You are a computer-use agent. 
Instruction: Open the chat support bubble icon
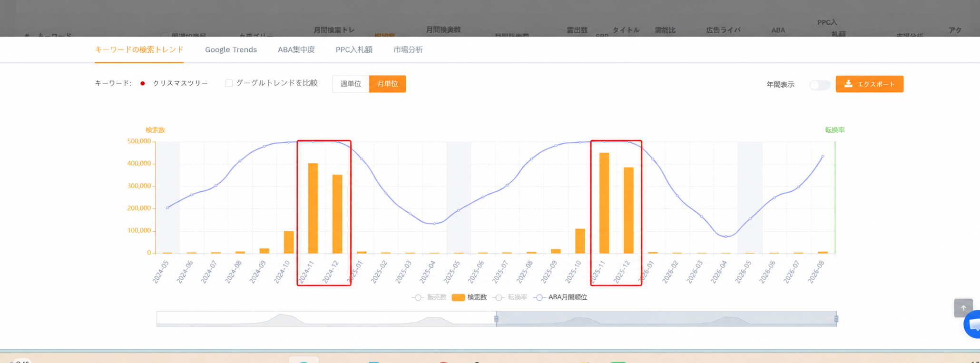coord(973,325)
